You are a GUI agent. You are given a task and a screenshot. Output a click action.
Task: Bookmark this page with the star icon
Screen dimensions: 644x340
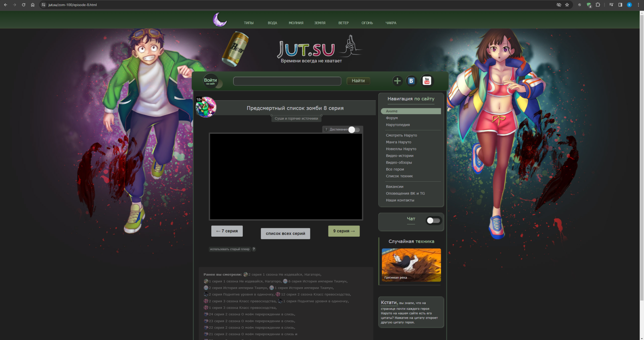tap(567, 5)
